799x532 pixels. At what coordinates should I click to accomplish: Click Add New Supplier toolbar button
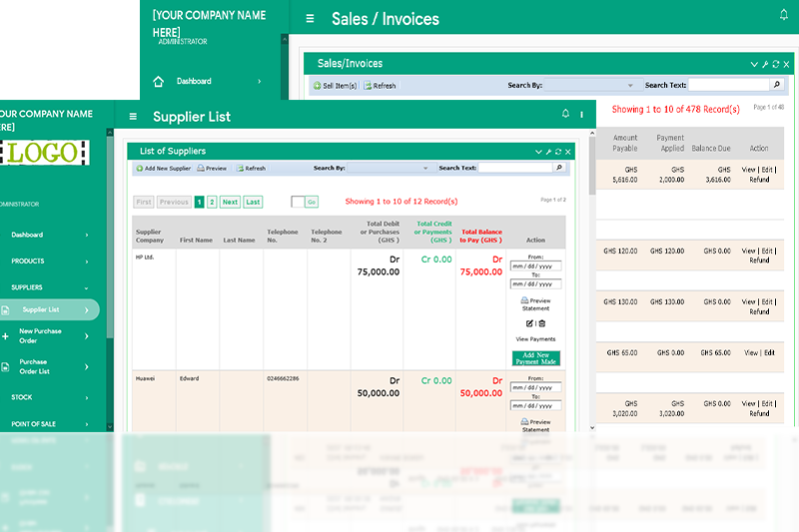163,169
